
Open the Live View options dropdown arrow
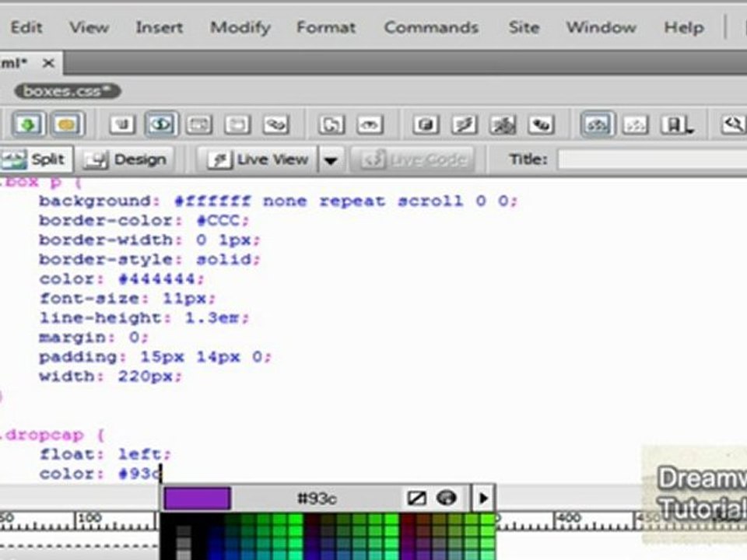pyautogui.click(x=331, y=159)
